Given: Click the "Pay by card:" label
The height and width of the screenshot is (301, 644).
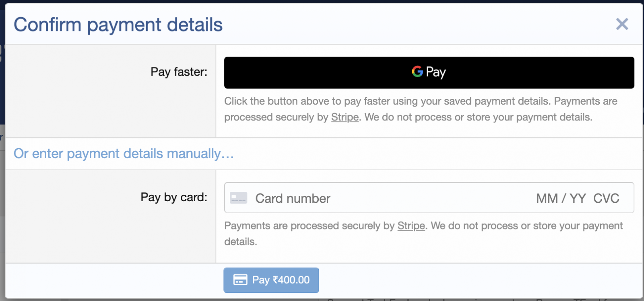Looking at the screenshot, I should [x=174, y=197].
